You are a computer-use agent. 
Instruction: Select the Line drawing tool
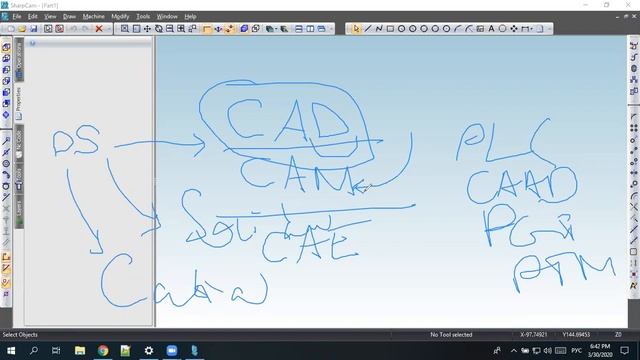(368, 29)
